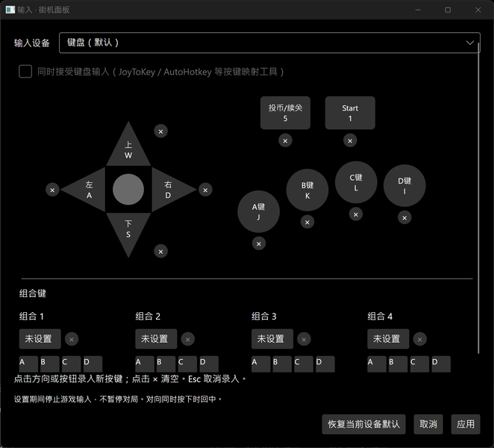This screenshot has height=448, width=494.
Task: Toggle B in 组合 3
Action: pos(282,364)
